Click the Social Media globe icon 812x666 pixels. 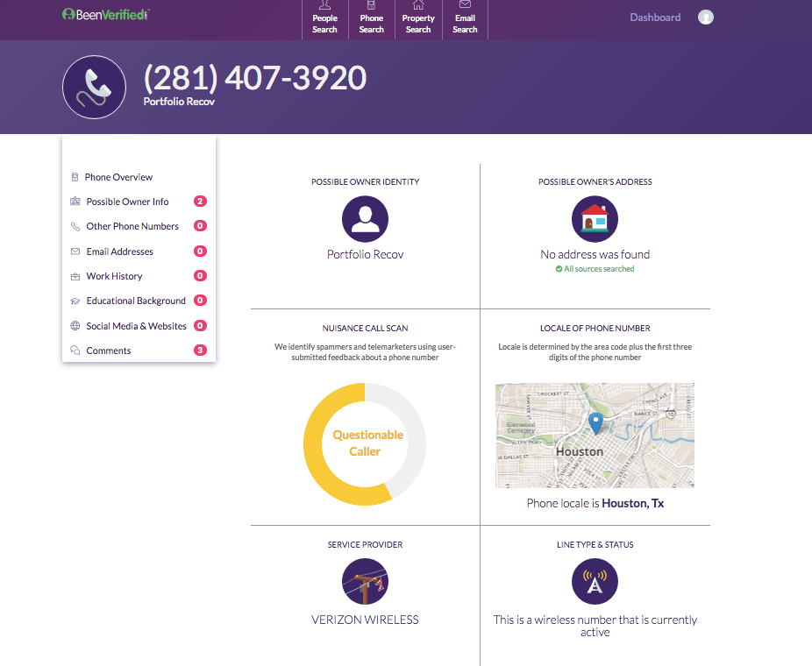point(75,325)
